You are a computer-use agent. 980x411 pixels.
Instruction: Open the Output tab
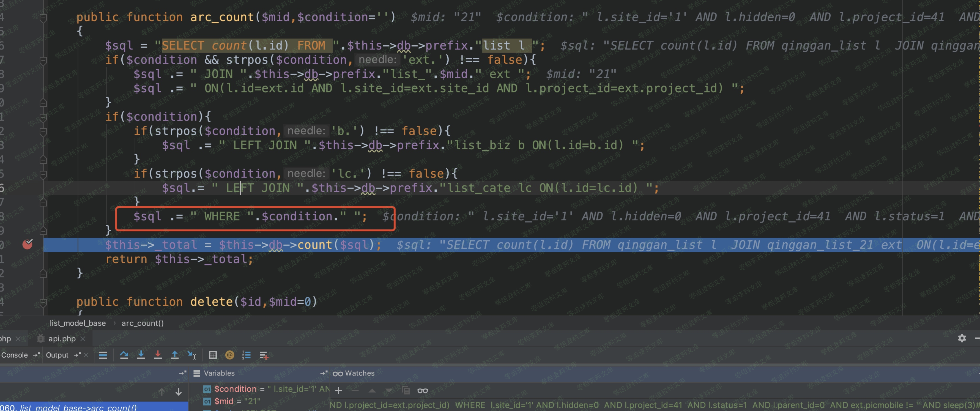click(x=57, y=355)
